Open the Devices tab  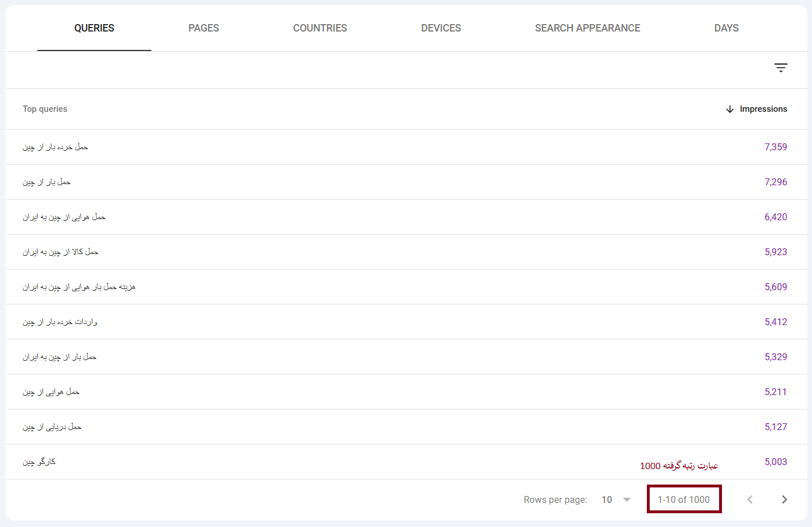coord(441,28)
